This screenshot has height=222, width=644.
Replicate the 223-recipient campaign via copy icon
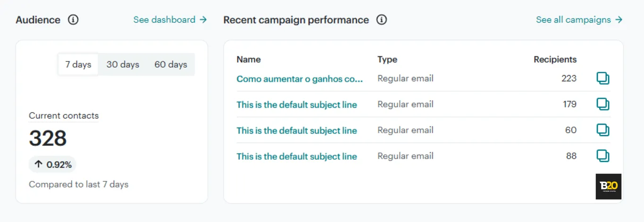click(x=603, y=78)
